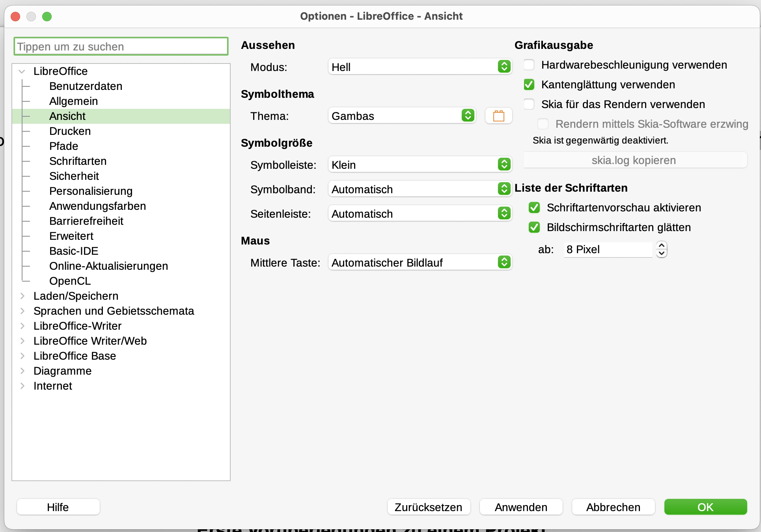Select Schriftarten in the options tree

[78, 161]
